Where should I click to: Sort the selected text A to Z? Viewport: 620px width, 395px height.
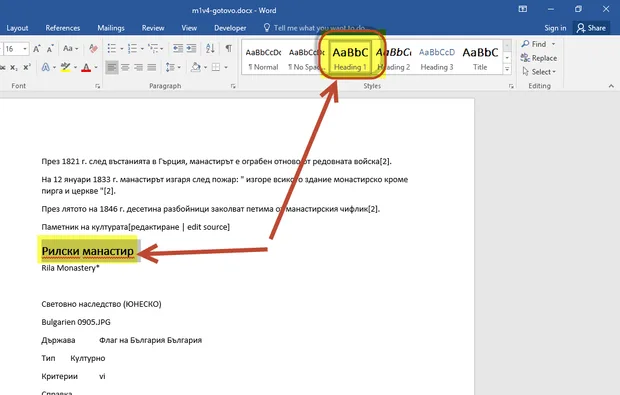[210, 48]
